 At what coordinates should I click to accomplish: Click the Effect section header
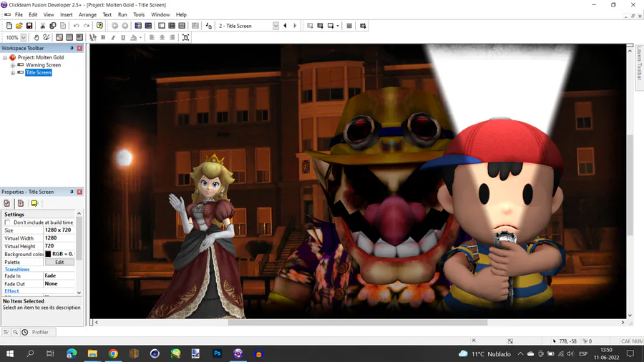point(11,291)
